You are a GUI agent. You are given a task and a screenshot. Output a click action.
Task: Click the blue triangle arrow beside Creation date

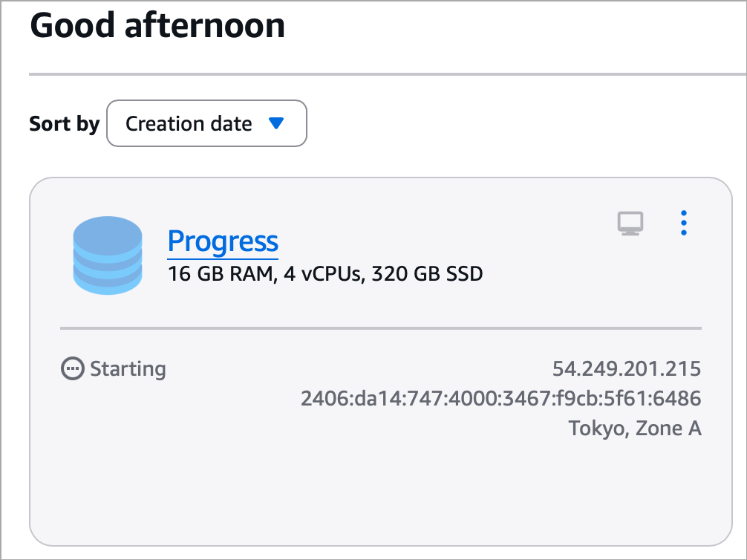click(276, 123)
